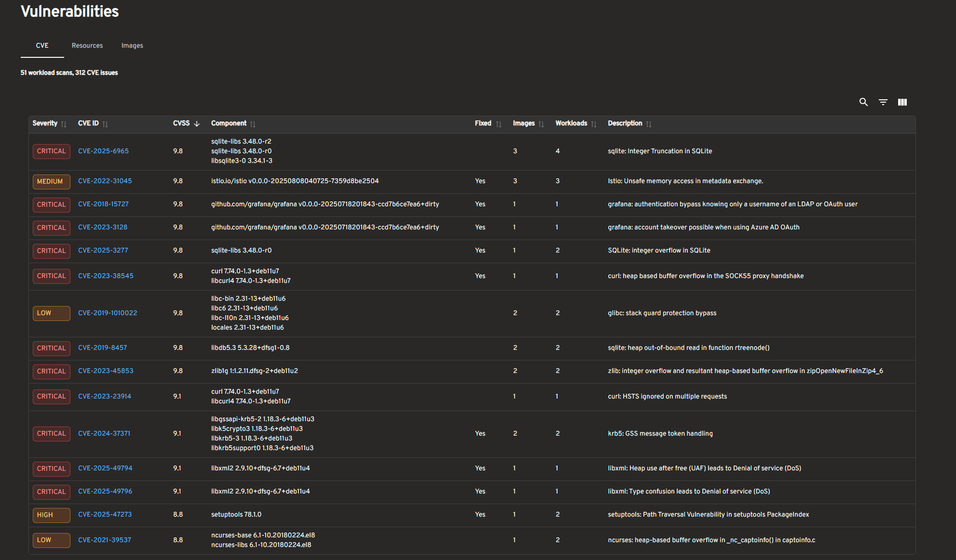This screenshot has width=956, height=560.
Task: Sort the table by CVE ID
Action: click(x=106, y=123)
